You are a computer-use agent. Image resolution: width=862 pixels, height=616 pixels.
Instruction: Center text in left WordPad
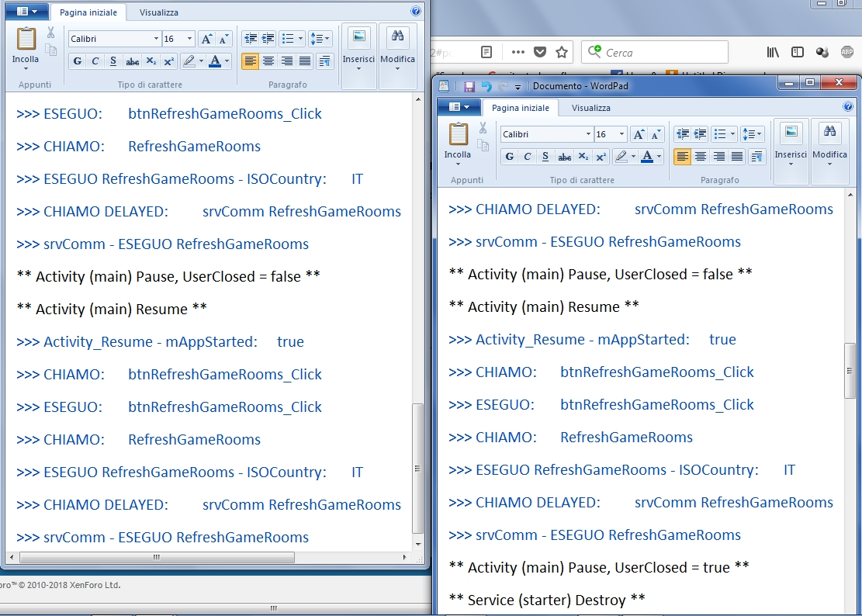[268, 61]
